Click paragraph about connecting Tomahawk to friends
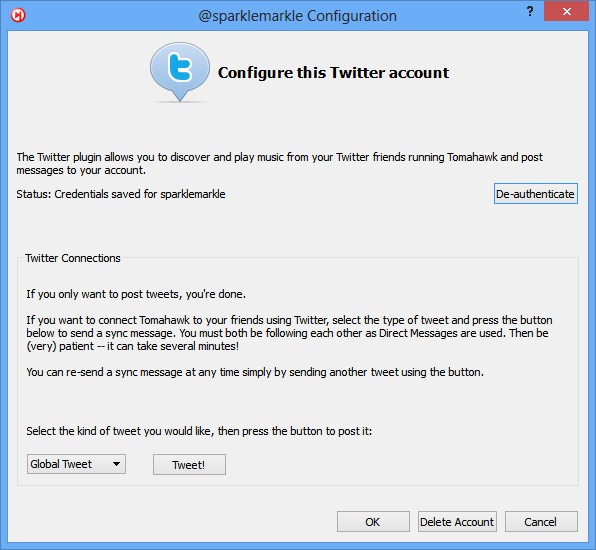The image size is (596, 550). tap(289, 333)
